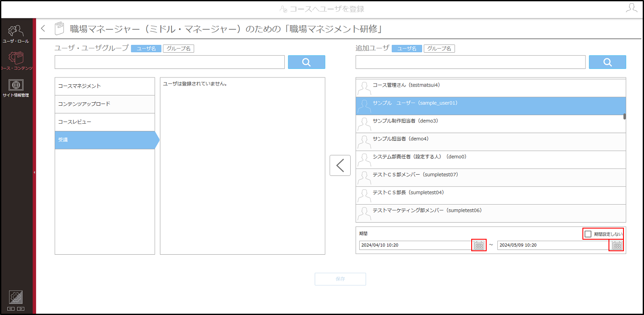Click the user profile icon at top right
The width and height of the screenshot is (644, 315).
pyautogui.click(x=631, y=8)
